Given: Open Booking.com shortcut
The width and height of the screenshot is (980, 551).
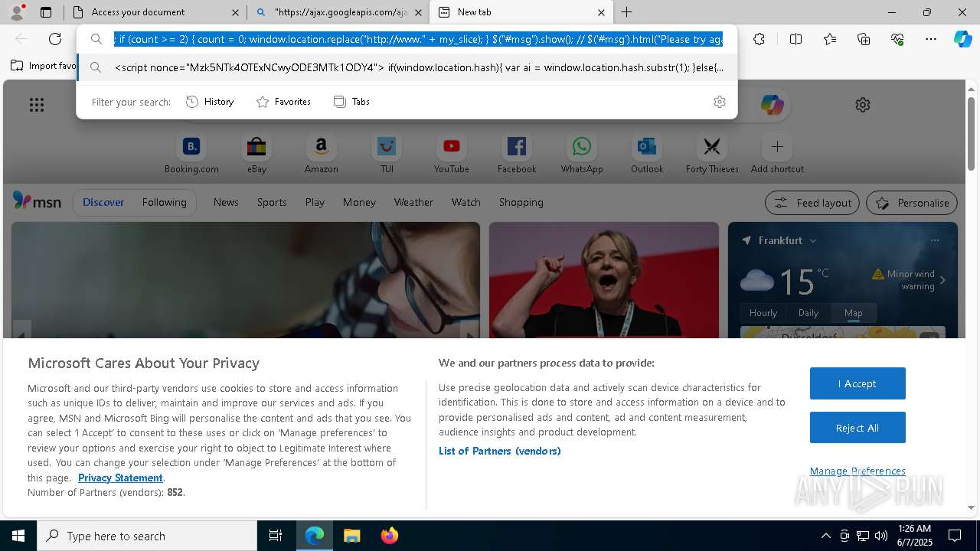Looking at the screenshot, I should pos(191,153).
